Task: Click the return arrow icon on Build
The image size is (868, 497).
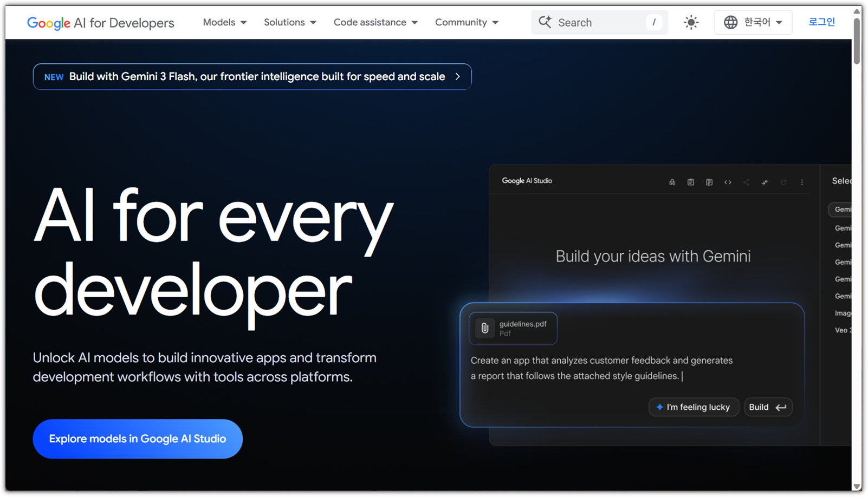Action: (781, 408)
